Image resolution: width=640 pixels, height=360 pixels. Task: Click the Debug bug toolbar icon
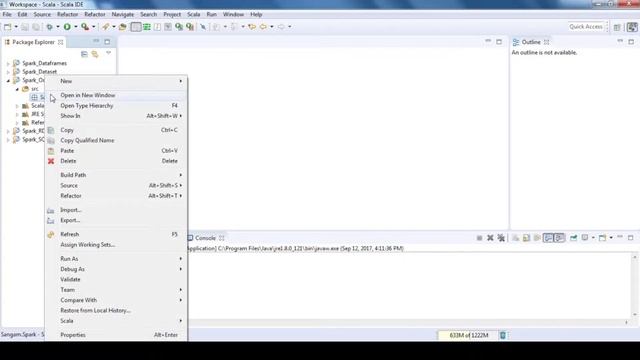[49, 27]
